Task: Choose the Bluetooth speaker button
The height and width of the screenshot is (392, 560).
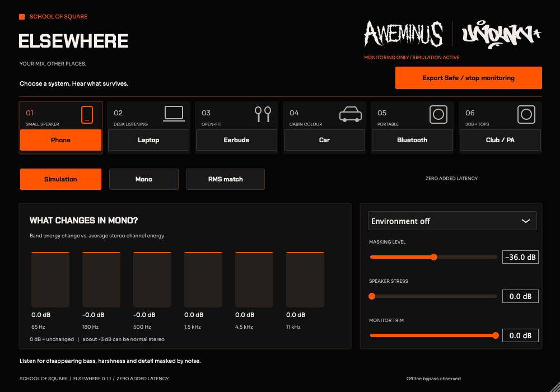Action: (412, 140)
